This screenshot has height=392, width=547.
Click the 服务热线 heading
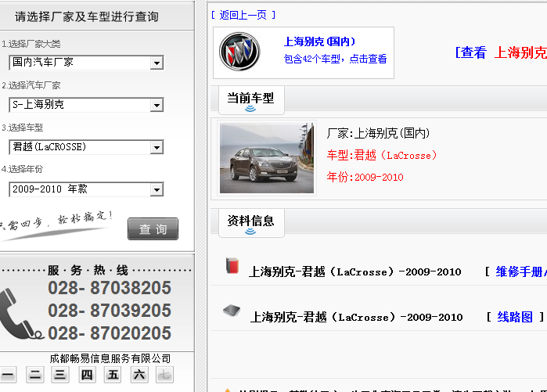pyautogui.click(x=88, y=270)
